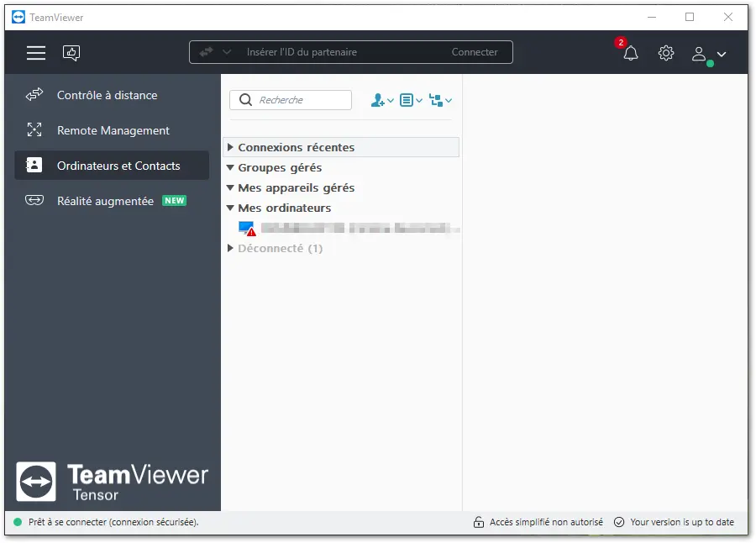Click 'Prêt à se connecter' status text
Image resolution: width=756 pixels, height=543 pixels.
coord(113,522)
